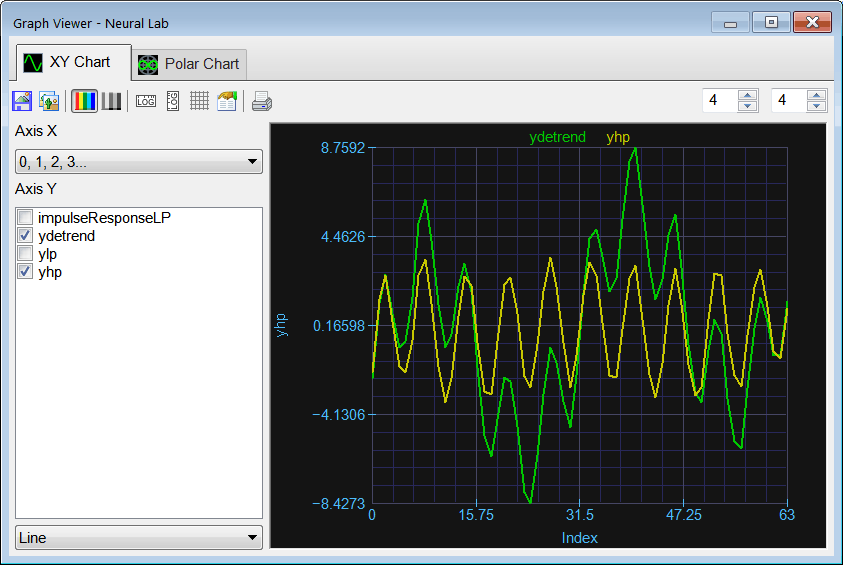Click the 15.75 x-axis value
The image size is (843, 565).
point(476,515)
